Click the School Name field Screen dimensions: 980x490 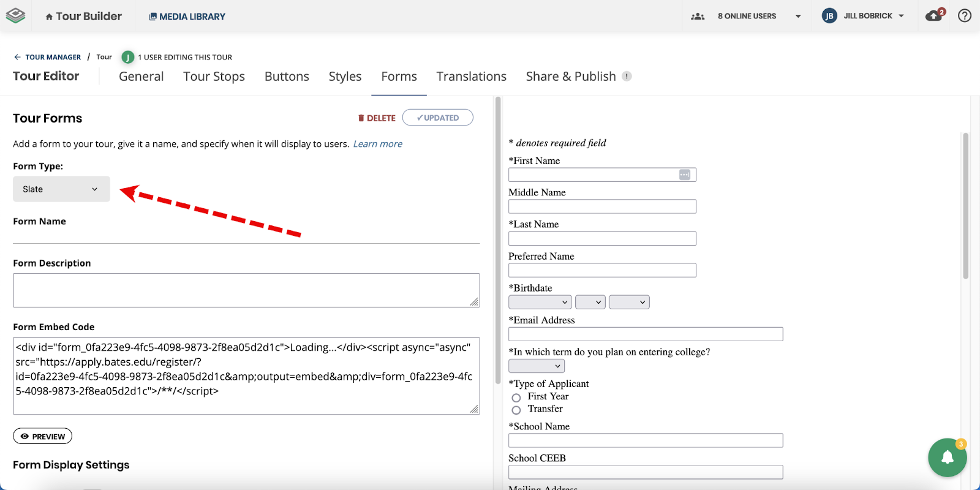pyautogui.click(x=646, y=440)
